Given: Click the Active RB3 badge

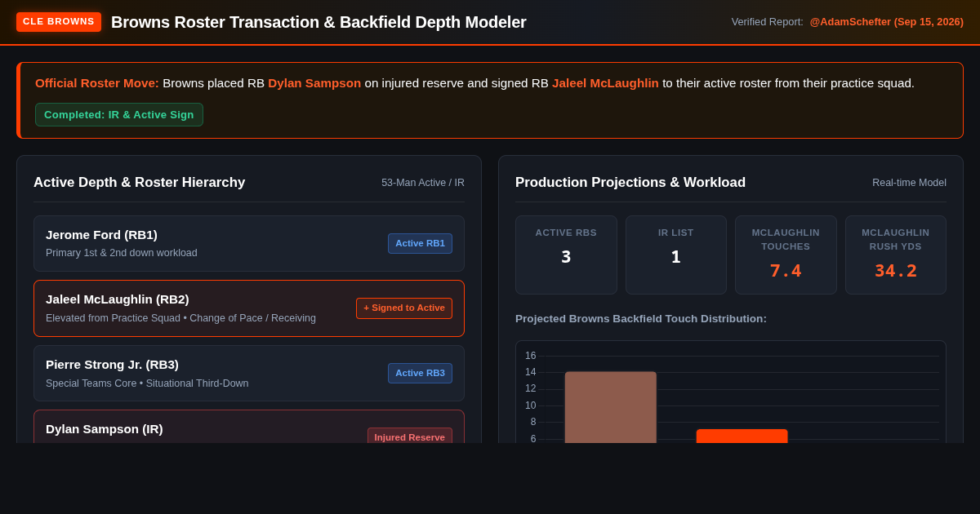Looking at the screenshot, I should pyautogui.click(x=420, y=373).
